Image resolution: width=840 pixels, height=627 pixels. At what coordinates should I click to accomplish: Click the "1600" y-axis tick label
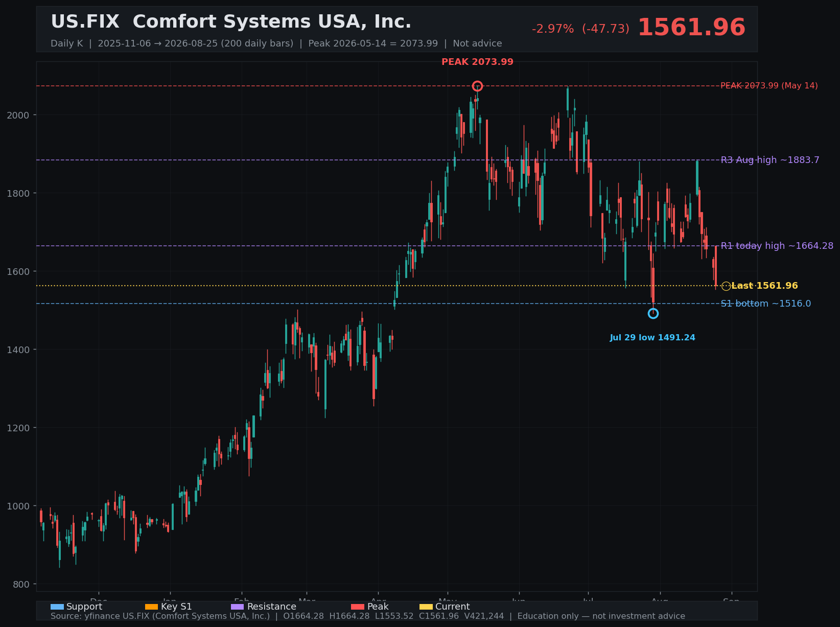[x=18, y=271]
